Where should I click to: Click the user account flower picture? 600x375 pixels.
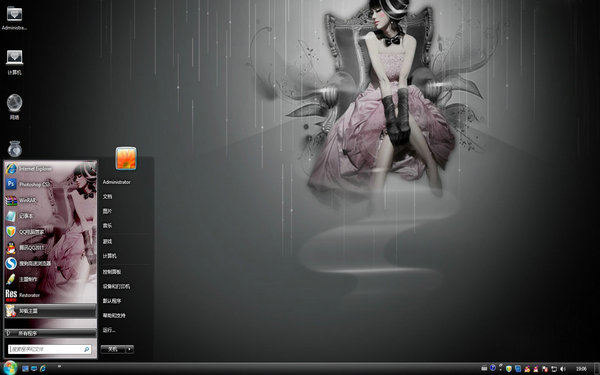126,158
